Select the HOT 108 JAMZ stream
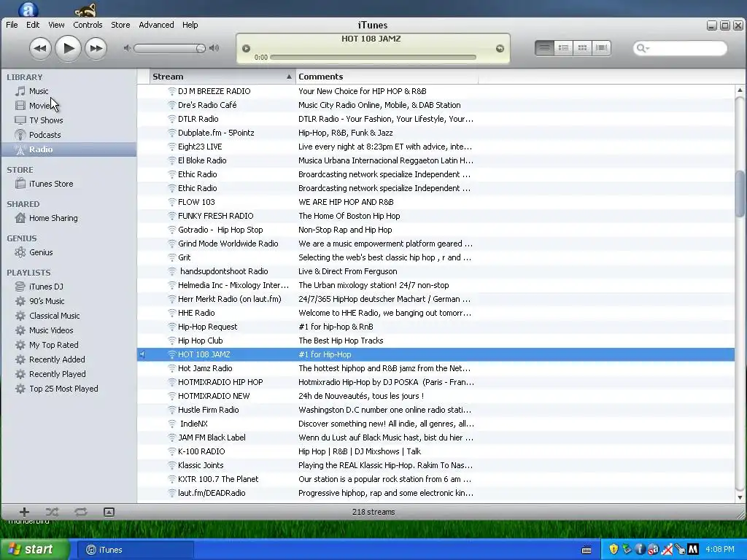Image resolution: width=747 pixels, height=560 pixels. click(x=436, y=354)
